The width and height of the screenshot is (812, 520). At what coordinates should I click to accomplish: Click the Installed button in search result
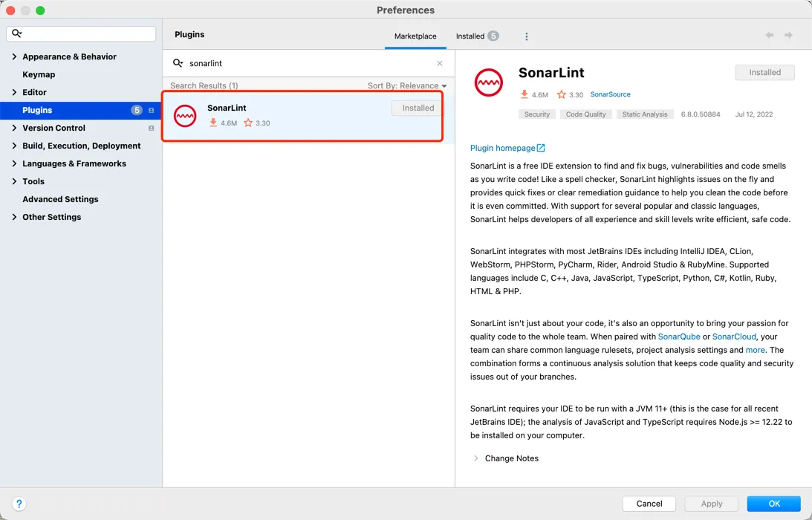tap(418, 108)
